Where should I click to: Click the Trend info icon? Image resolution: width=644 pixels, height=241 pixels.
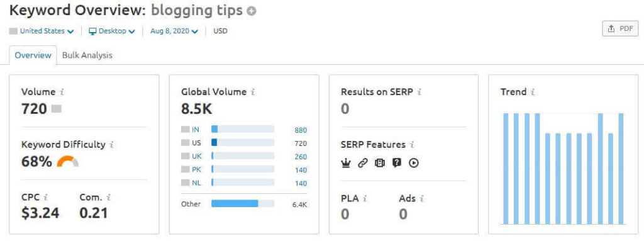[x=533, y=92]
